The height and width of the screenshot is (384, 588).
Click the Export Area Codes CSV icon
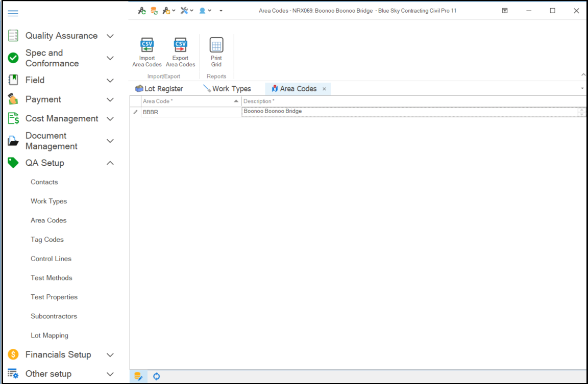point(180,45)
